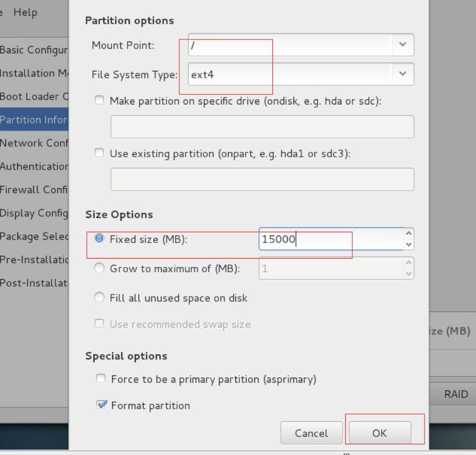Click the Fixed size input field

tap(331, 239)
